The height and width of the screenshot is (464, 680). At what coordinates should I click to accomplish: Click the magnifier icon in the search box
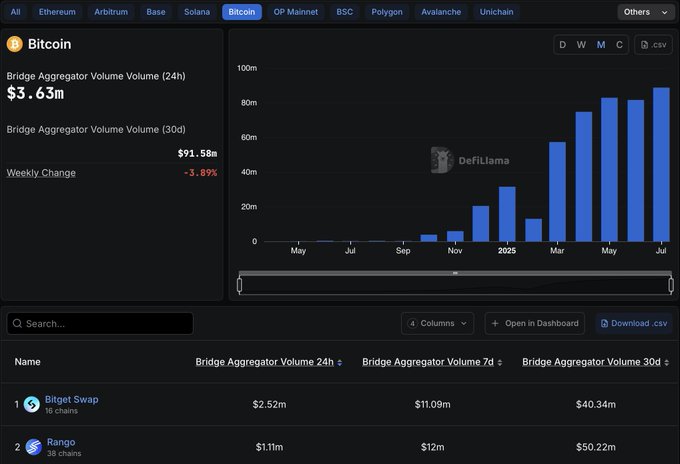coord(17,323)
